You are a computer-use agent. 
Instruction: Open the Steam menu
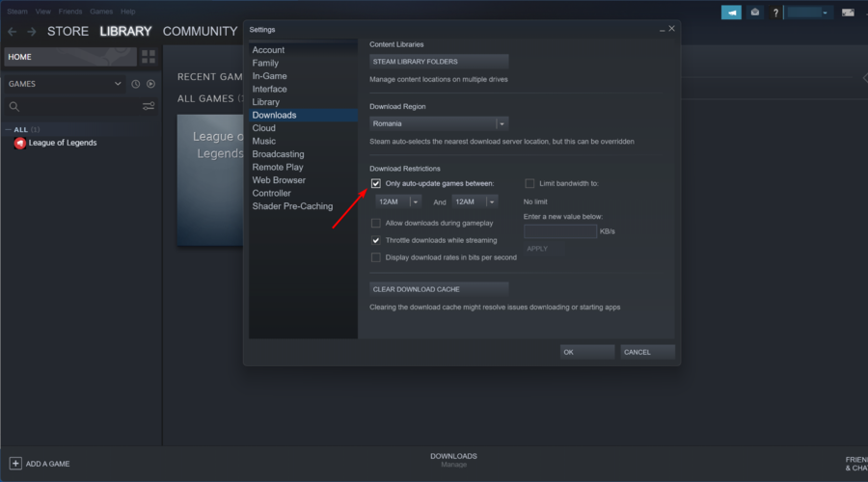coord(17,11)
